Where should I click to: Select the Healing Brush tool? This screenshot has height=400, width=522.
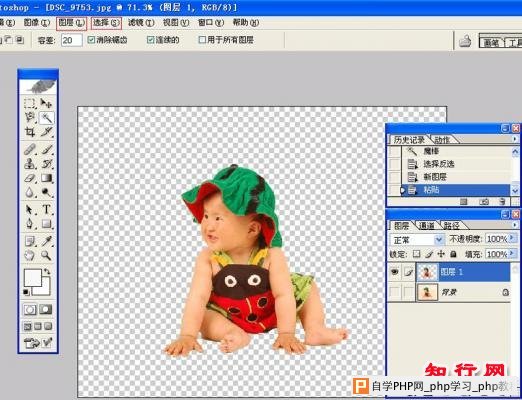tap(30, 150)
